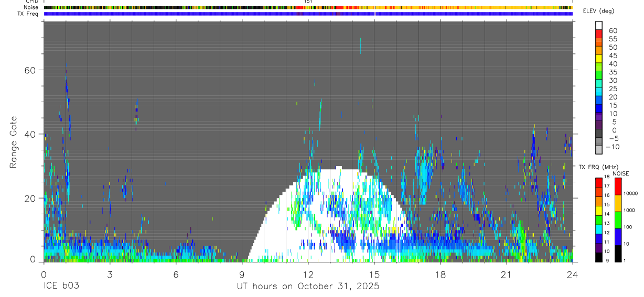Select the red segment of NOISE color bar
The width and height of the screenshot is (644, 297).
coord(618,186)
